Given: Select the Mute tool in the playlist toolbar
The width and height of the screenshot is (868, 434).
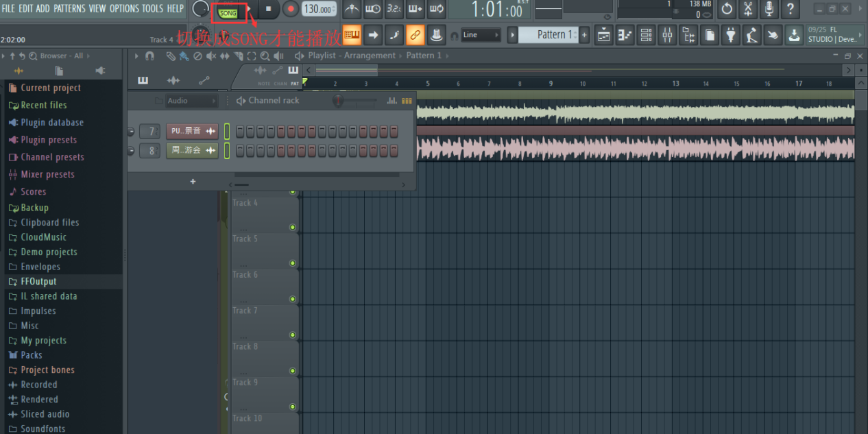Looking at the screenshot, I should click(x=210, y=56).
